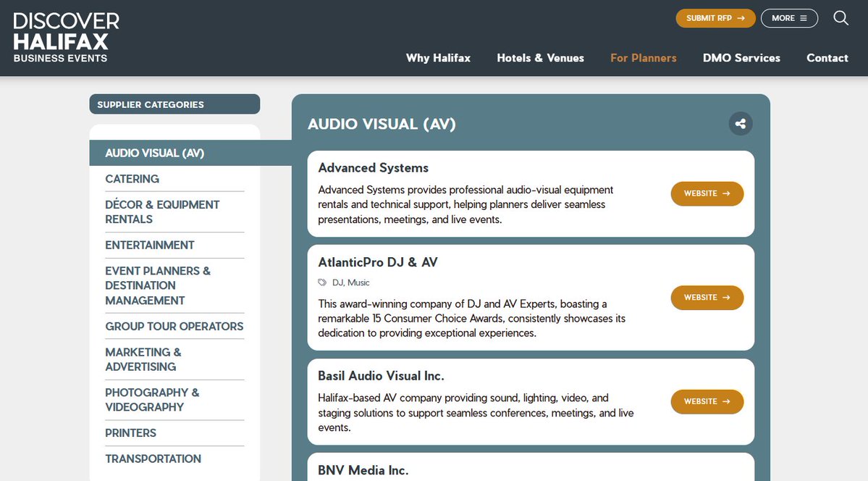Screen dimensions: 868x481
Task: Open the Why Halifax menu
Action: 439,58
